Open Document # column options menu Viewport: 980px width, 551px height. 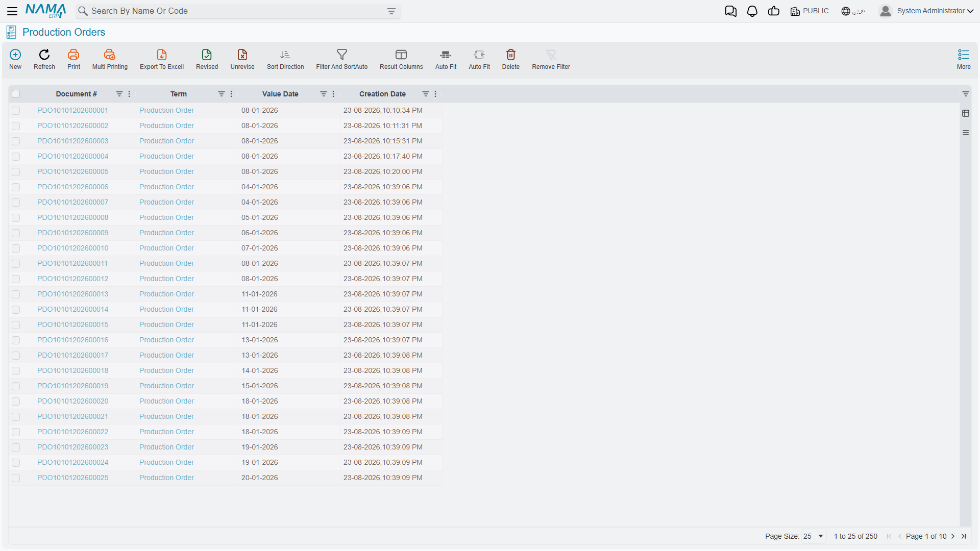coord(129,94)
